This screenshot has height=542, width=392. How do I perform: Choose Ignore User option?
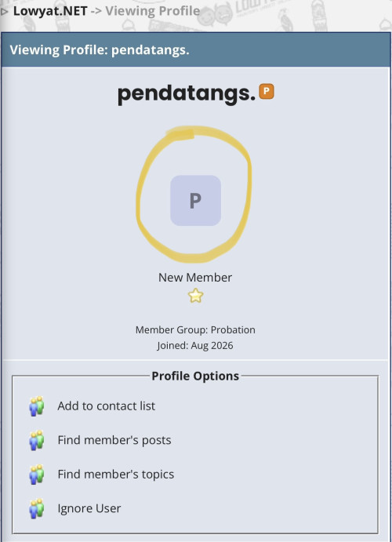coord(89,508)
